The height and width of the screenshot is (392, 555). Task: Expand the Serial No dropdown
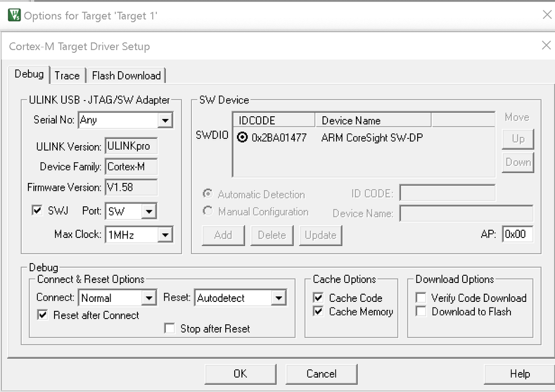pos(165,120)
